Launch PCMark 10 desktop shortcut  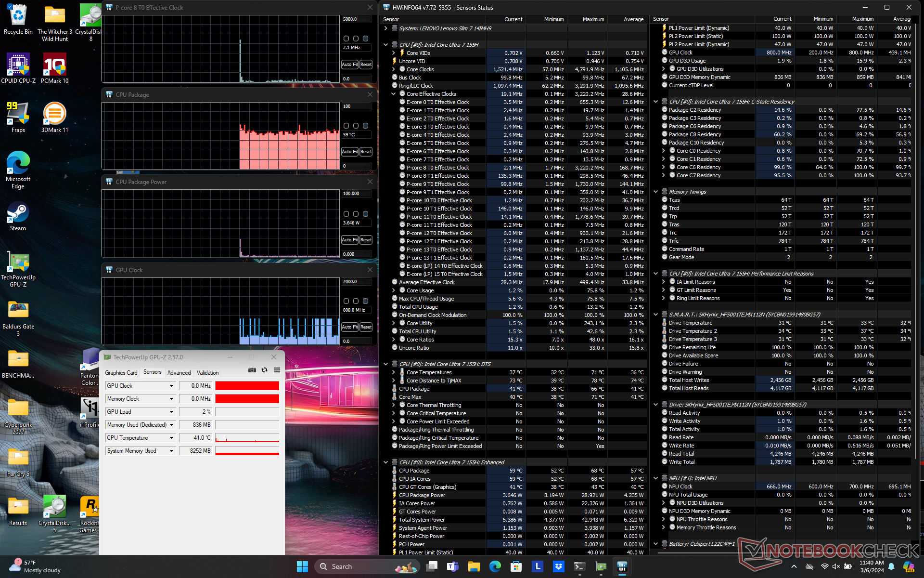pyautogui.click(x=55, y=68)
